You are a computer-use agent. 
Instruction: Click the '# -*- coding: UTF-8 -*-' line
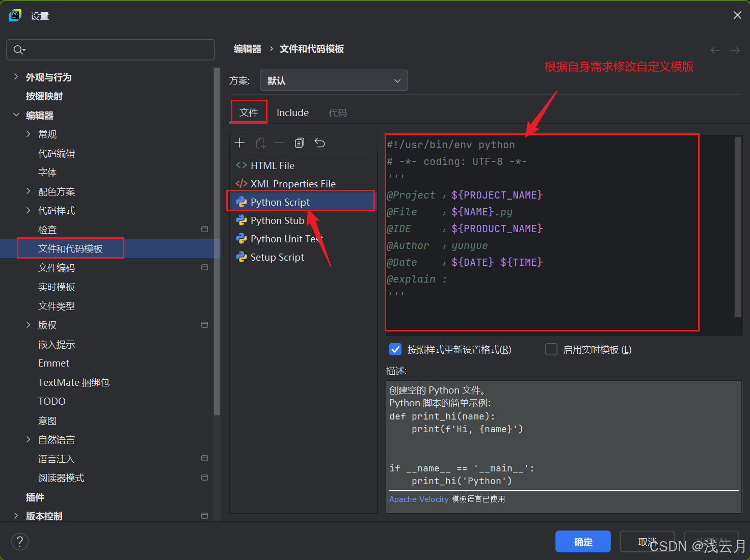[457, 161]
